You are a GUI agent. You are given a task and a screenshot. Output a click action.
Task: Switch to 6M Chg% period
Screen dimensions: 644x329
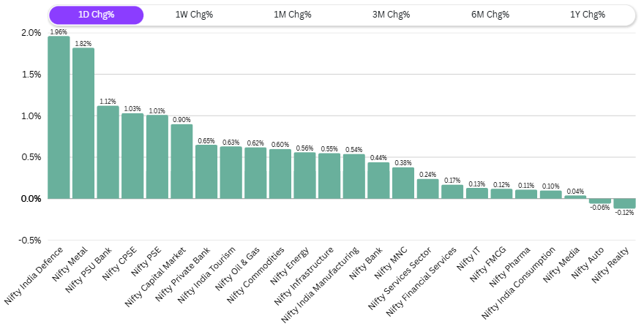(489, 15)
